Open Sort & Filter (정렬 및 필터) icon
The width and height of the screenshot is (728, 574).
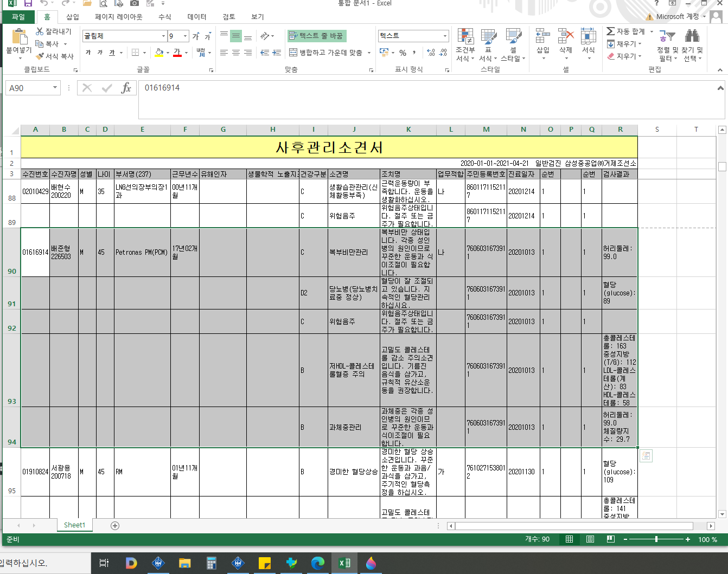point(667,36)
